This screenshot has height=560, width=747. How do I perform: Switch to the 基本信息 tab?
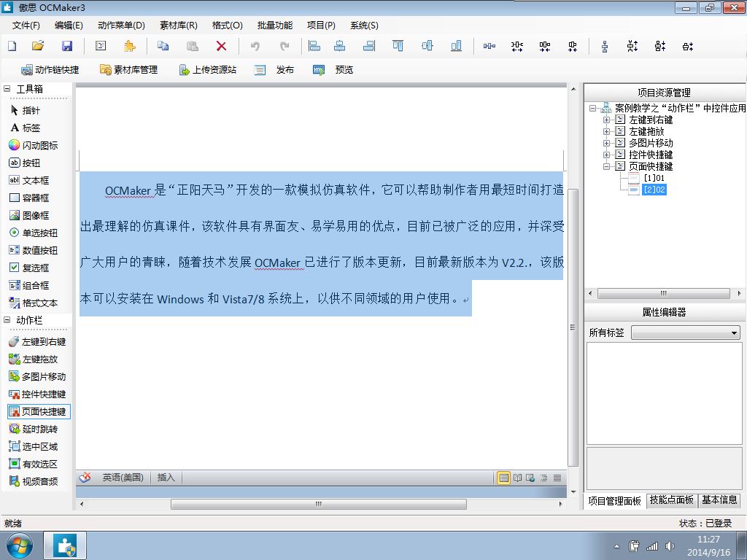(x=719, y=500)
